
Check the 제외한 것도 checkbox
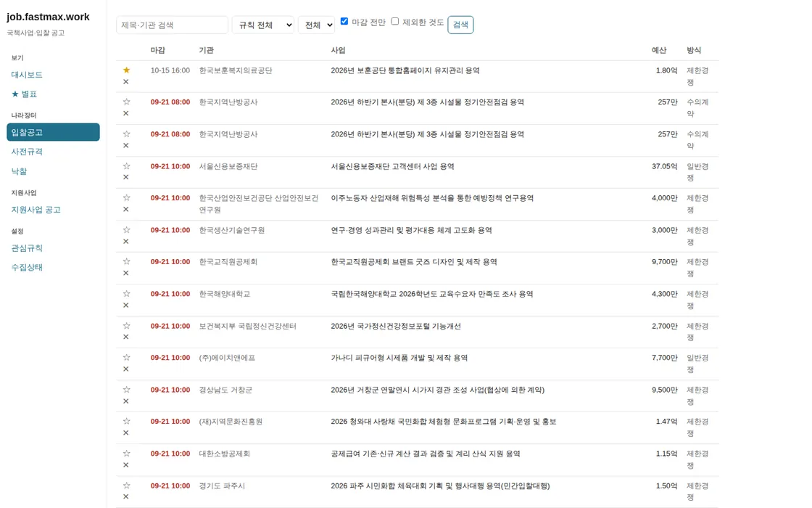tap(395, 21)
